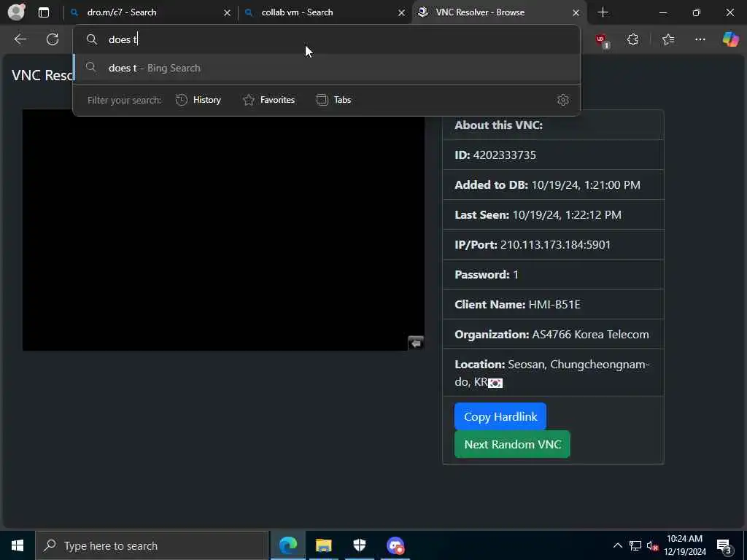Click the Copy Hardlink button
This screenshot has height=560, width=747.
(x=500, y=416)
